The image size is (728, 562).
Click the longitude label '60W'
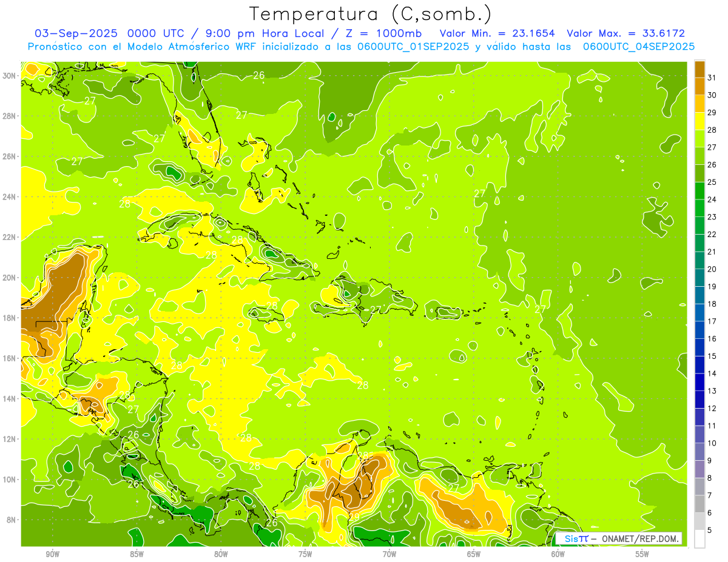click(558, 554)
